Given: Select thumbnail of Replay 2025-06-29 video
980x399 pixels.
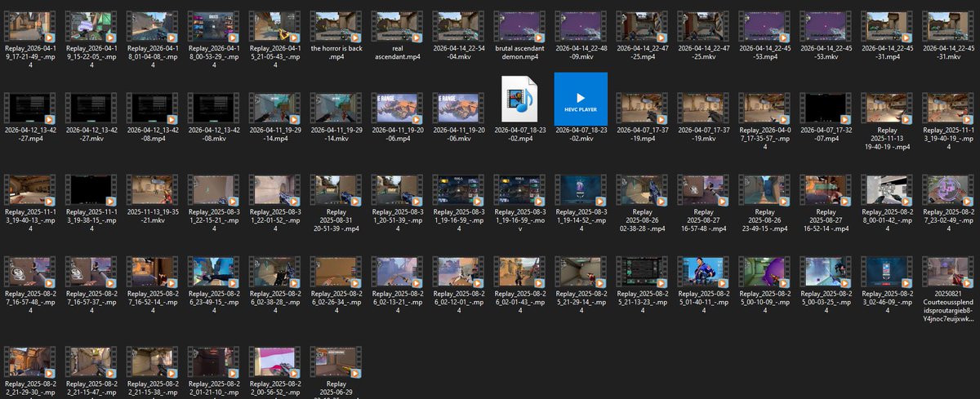Looking at the screenshot, I should [x=336, y=361].
